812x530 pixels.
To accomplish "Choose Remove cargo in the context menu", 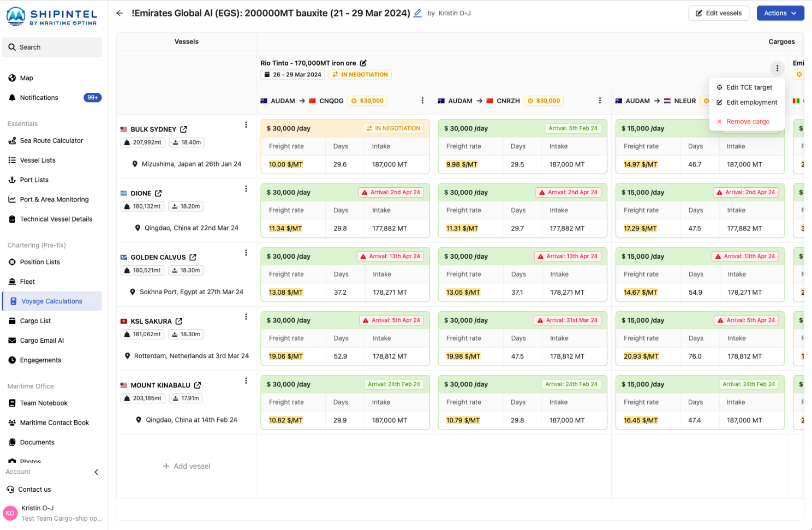I will click(x=748, y=122).
